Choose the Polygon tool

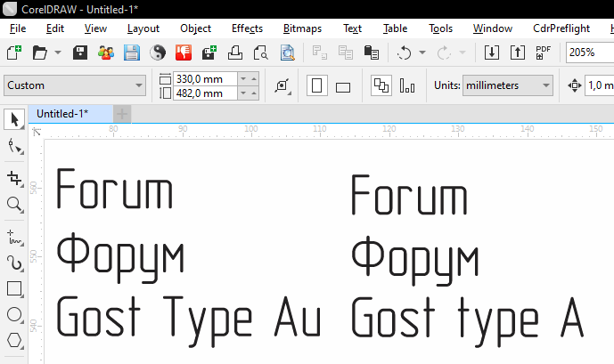pyautogui.click(x=13, y=340)
